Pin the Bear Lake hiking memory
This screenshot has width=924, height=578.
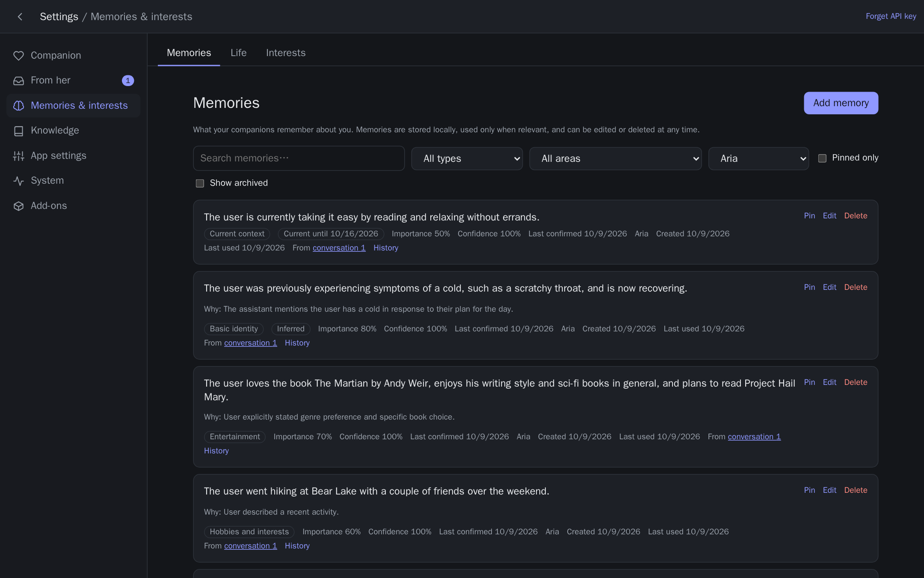[x=809, y=490]
